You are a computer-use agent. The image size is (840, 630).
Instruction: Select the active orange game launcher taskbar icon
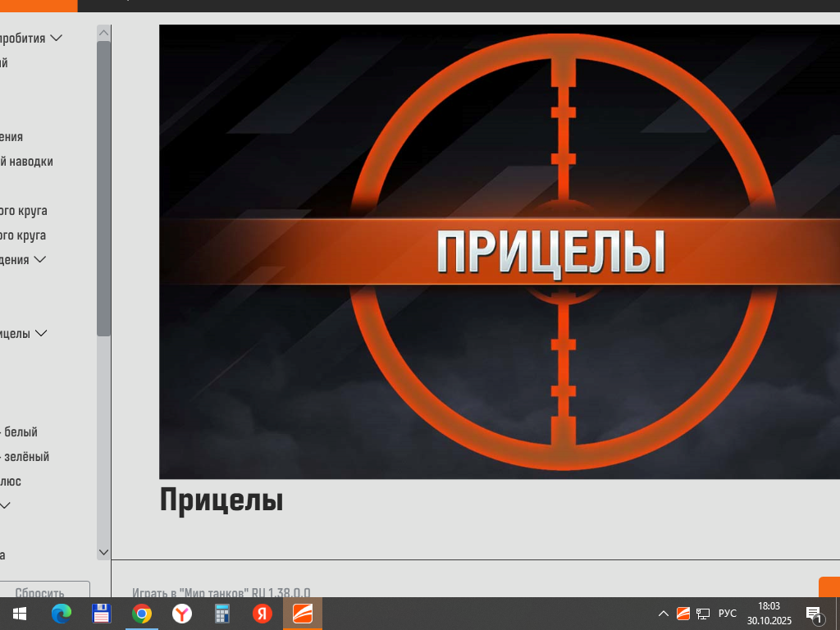(x=303, y=614)
